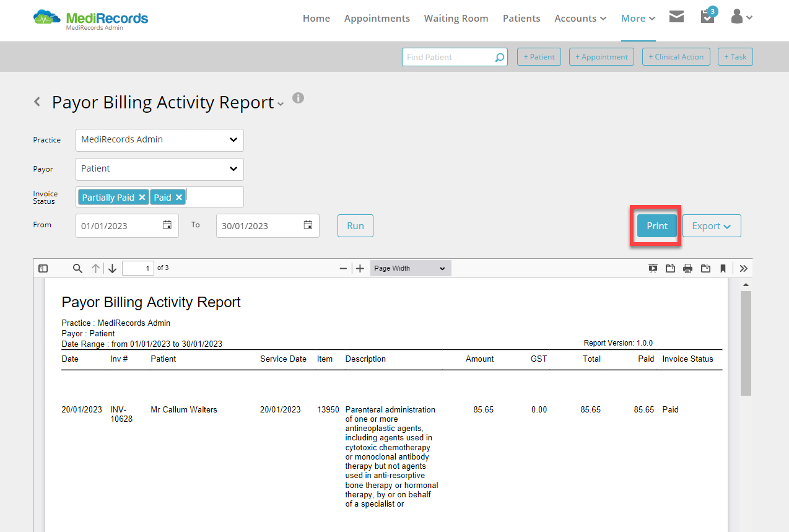Remove the Paid status tag

[x=179, y=197]
